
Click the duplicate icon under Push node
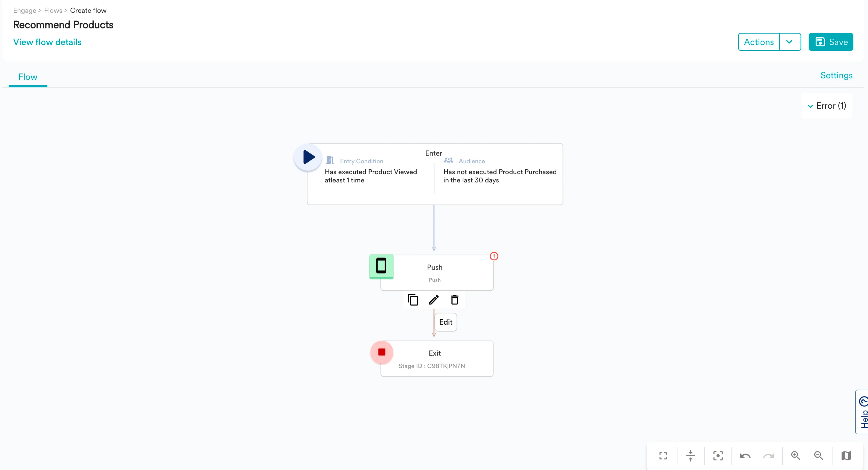click(x=413, y=300)
